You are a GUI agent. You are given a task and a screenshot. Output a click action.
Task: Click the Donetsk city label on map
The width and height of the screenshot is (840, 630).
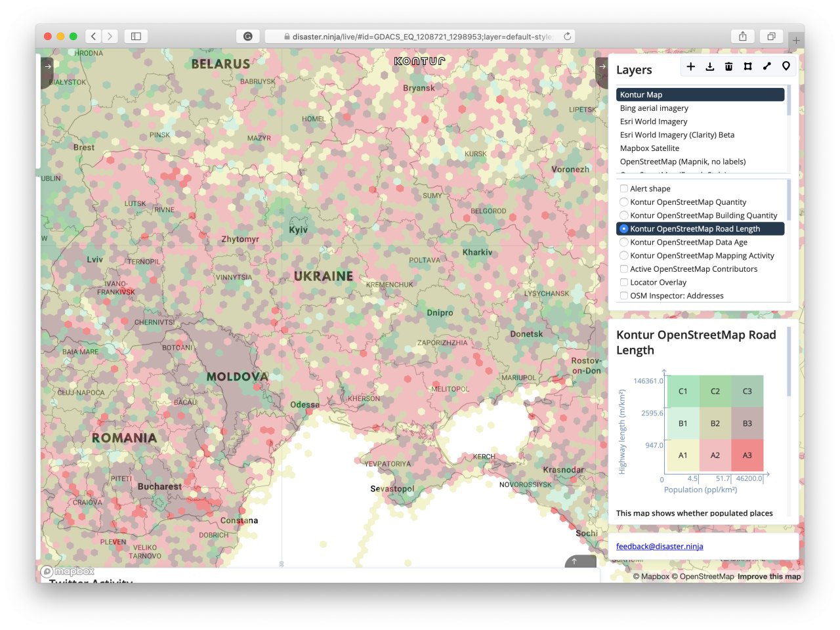(526, 334)
